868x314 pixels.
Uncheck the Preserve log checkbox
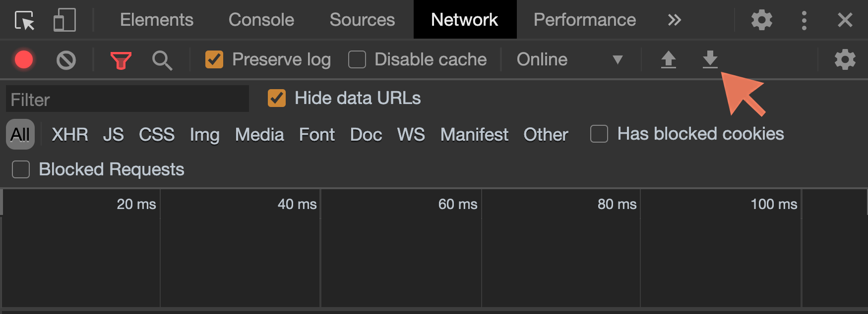coord(214,60)
